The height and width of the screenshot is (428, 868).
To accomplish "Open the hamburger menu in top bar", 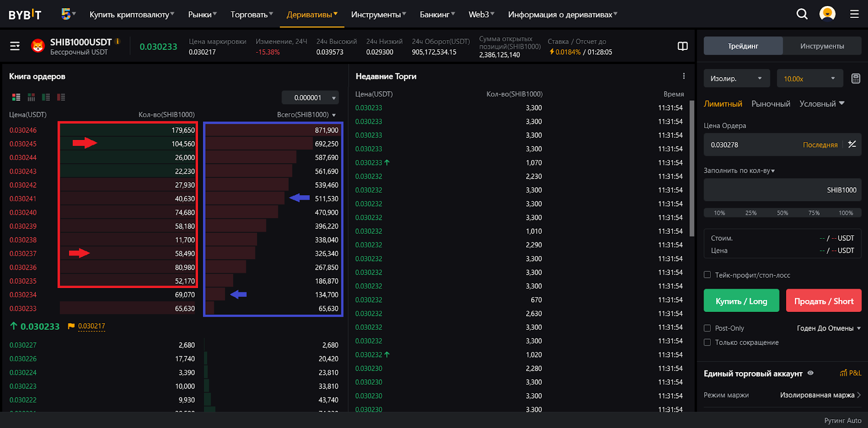I will coord(854,14).
